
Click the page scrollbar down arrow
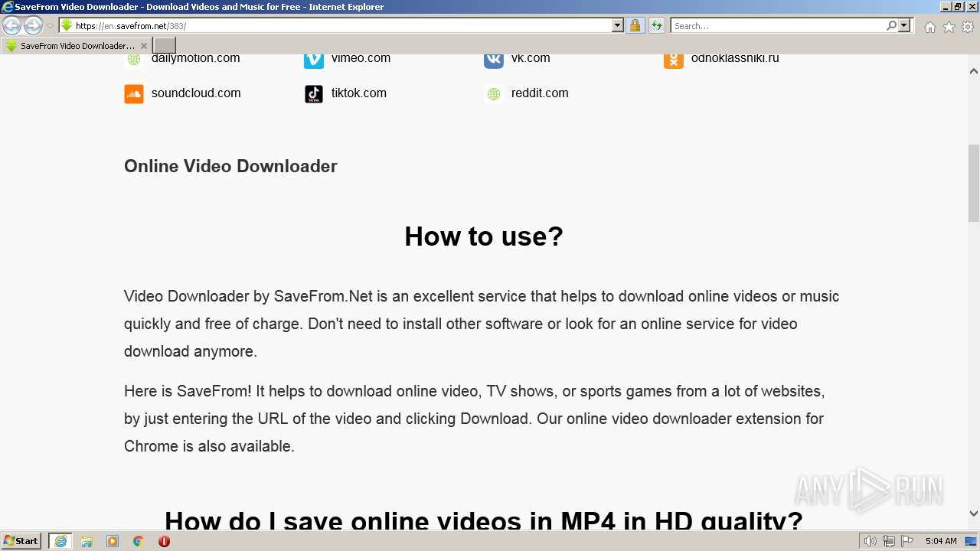974,514
